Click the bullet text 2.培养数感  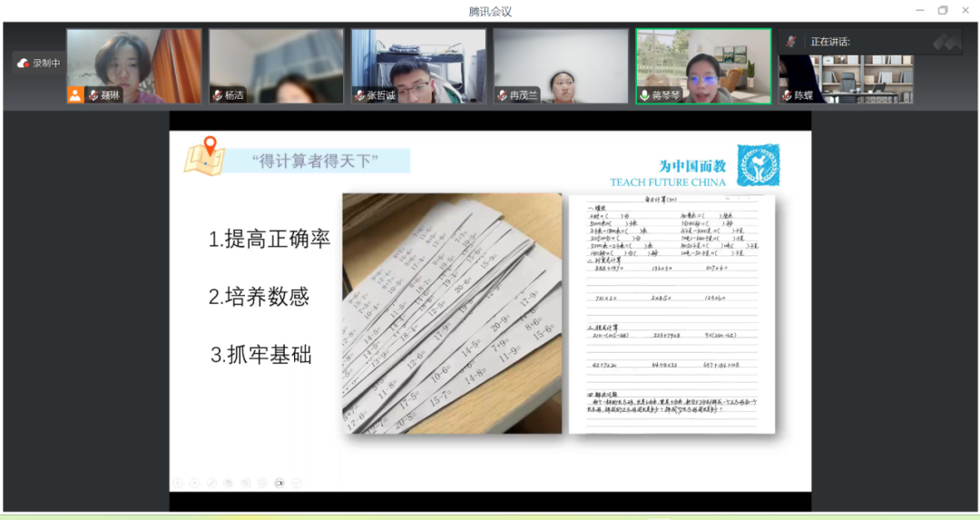click(x=259, y=296)
